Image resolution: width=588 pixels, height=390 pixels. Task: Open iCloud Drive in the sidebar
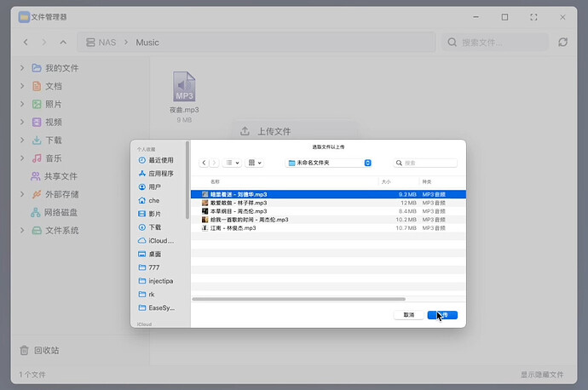pos(160,241)
